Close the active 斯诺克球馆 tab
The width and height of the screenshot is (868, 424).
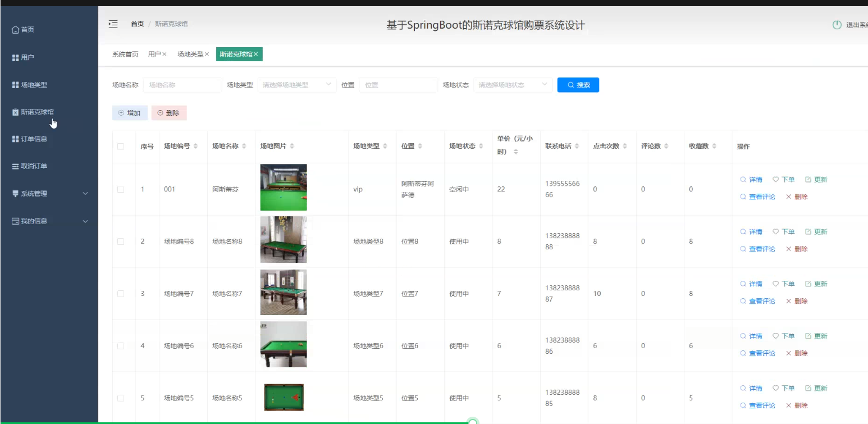255,54
